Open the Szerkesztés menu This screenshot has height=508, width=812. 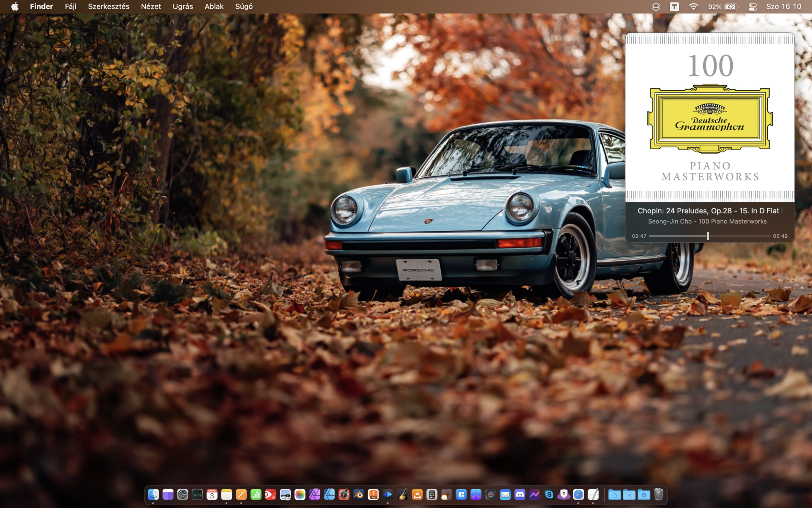tap(109, 7)
